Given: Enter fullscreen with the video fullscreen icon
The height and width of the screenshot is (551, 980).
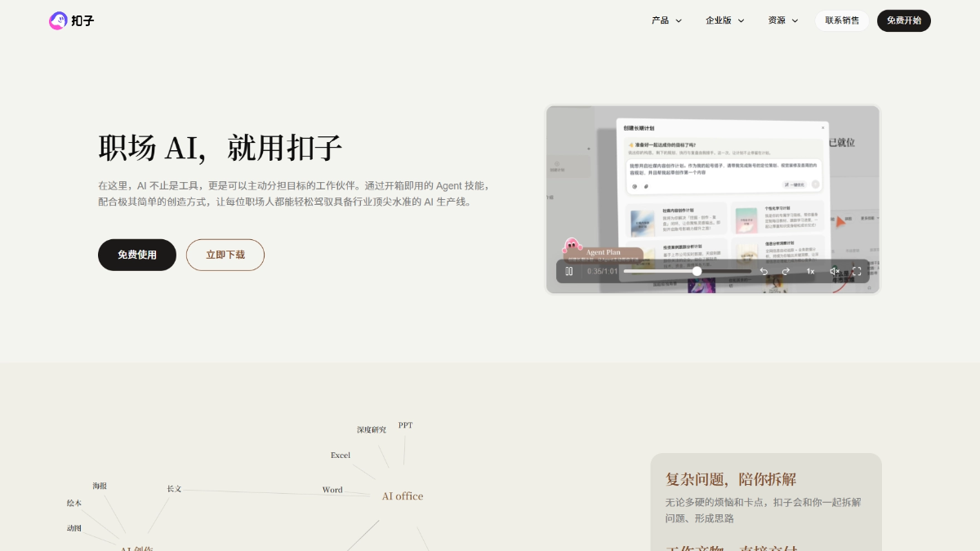Looking at the screenshot, I should 857,271.
